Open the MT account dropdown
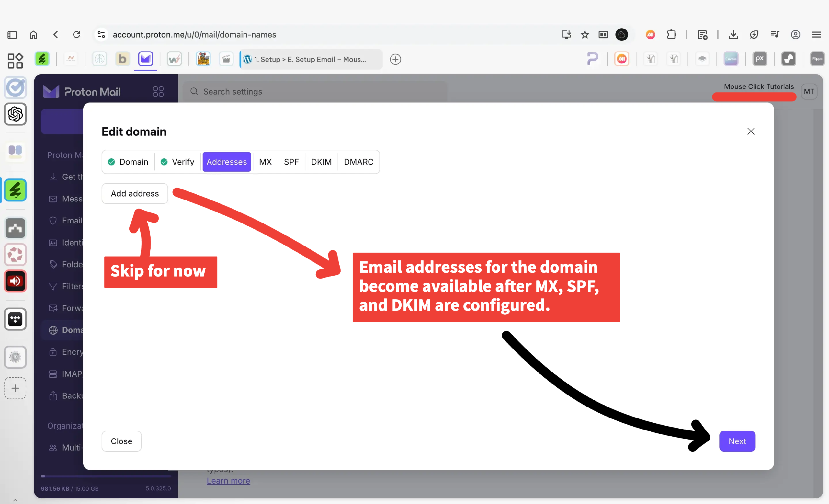The image size is (829, 504). (x=809, y=92)
